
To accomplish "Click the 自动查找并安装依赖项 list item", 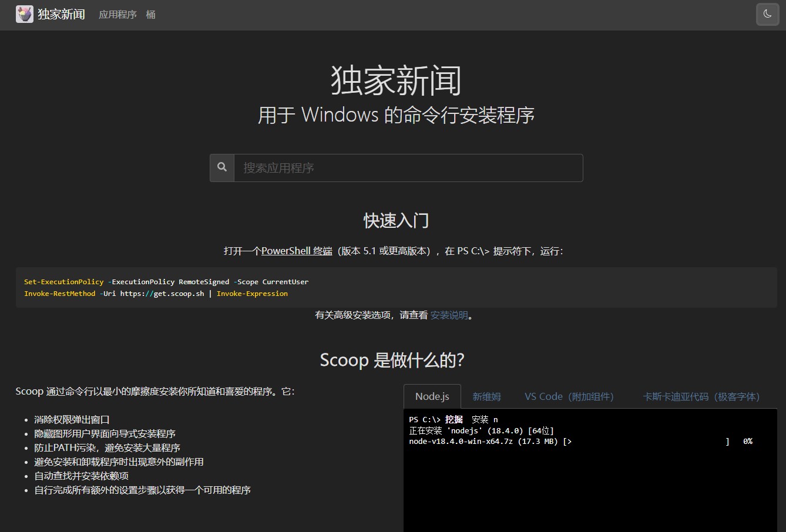I will (x=81, y=476).
